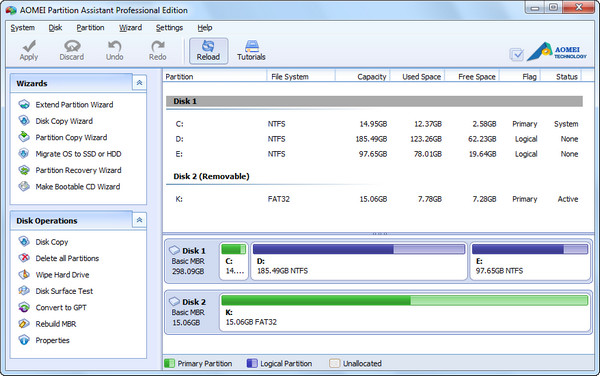Viewport: 600px width, 376px height.
Task: Sort by the Free Space column header
Action: tap(473, 77)
